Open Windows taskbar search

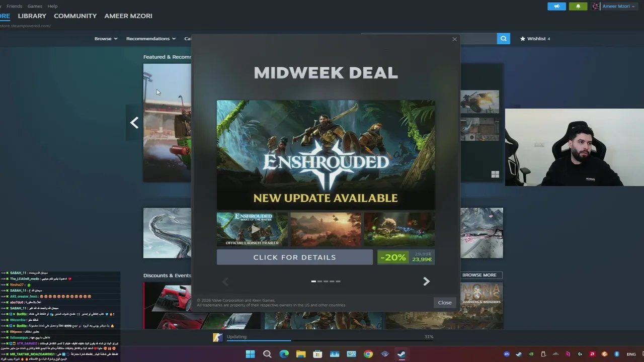point(267,354)
